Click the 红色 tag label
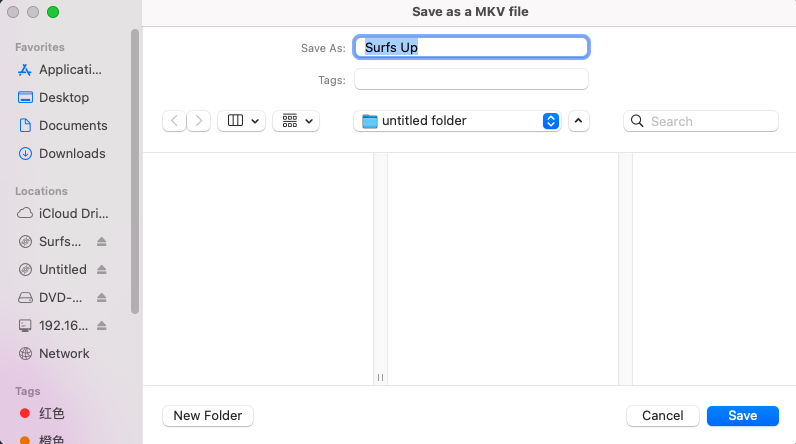Image resolution: width=796 pixels, height=444 pixels. 52,414
